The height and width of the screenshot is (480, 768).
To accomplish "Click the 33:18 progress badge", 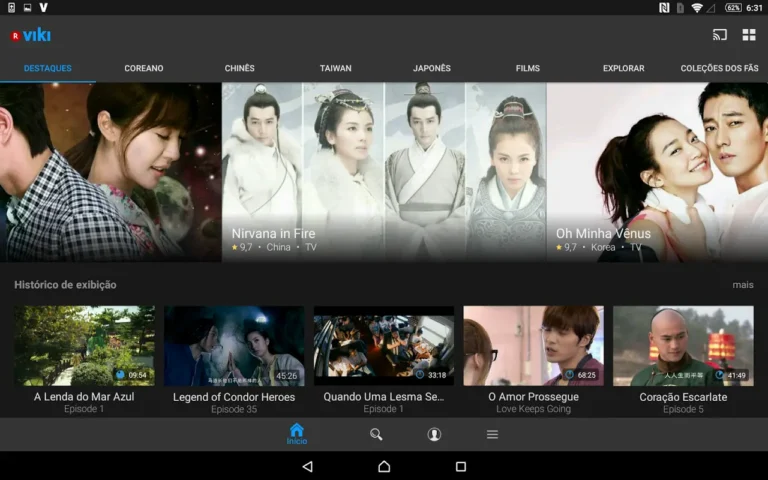I will click(x=431, y=375).
